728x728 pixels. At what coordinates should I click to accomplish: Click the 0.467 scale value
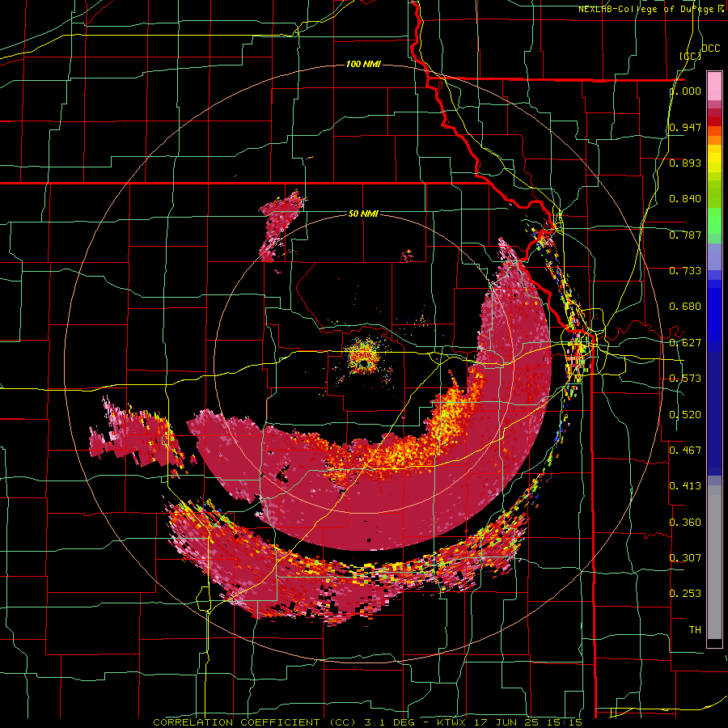tap(685, 450)
